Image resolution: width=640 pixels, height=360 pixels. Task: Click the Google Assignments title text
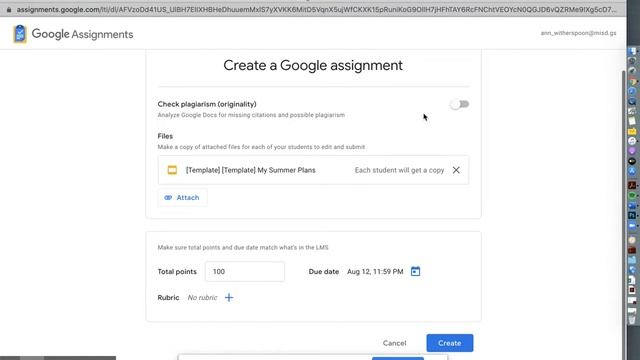pos(82,34)
